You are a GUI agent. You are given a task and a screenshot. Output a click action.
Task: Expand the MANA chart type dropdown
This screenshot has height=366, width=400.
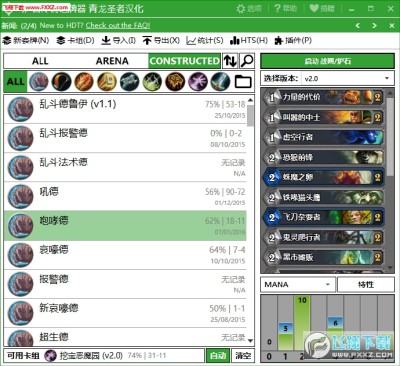(298, 285)
